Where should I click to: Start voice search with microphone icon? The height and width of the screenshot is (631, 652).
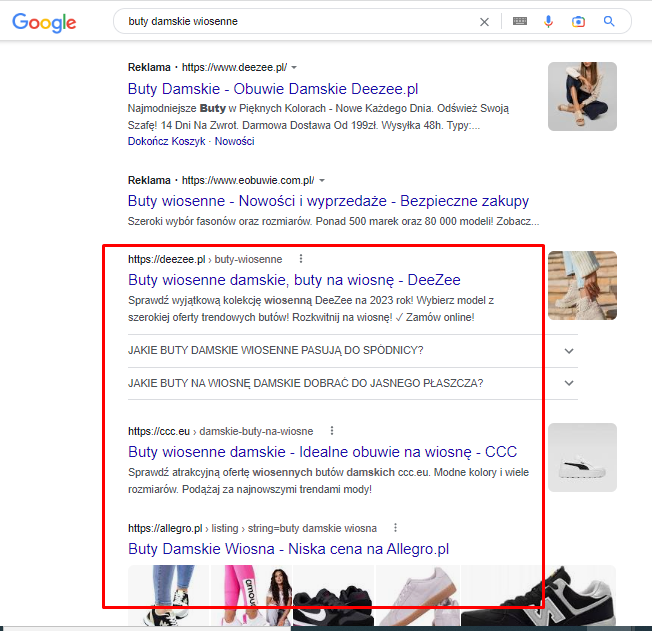pyautogui.click(x=548, y=21)
